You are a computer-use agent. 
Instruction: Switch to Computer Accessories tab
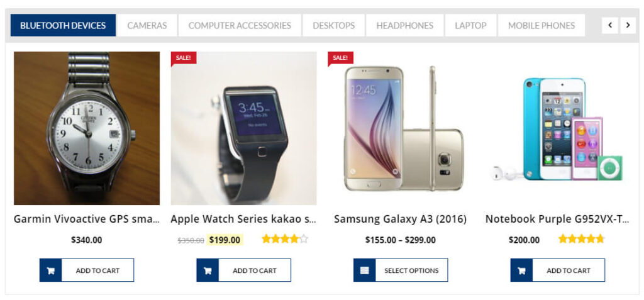240,26
